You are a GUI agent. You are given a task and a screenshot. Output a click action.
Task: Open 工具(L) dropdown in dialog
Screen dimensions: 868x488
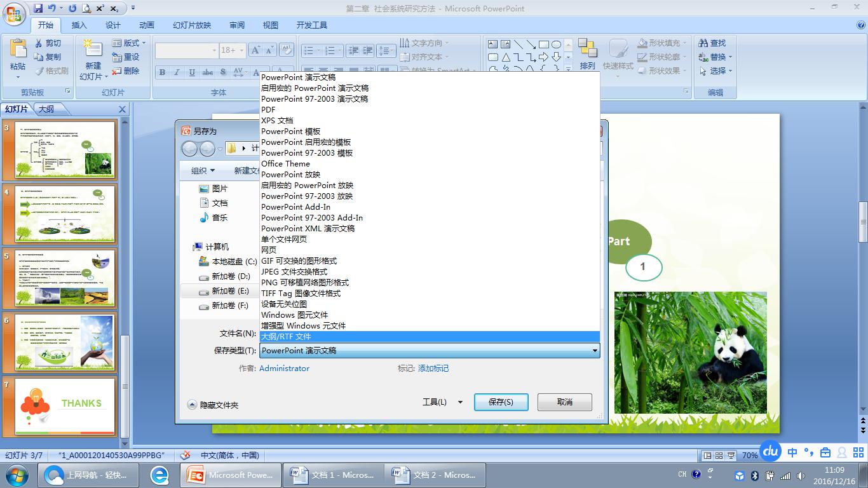[442, 402]
